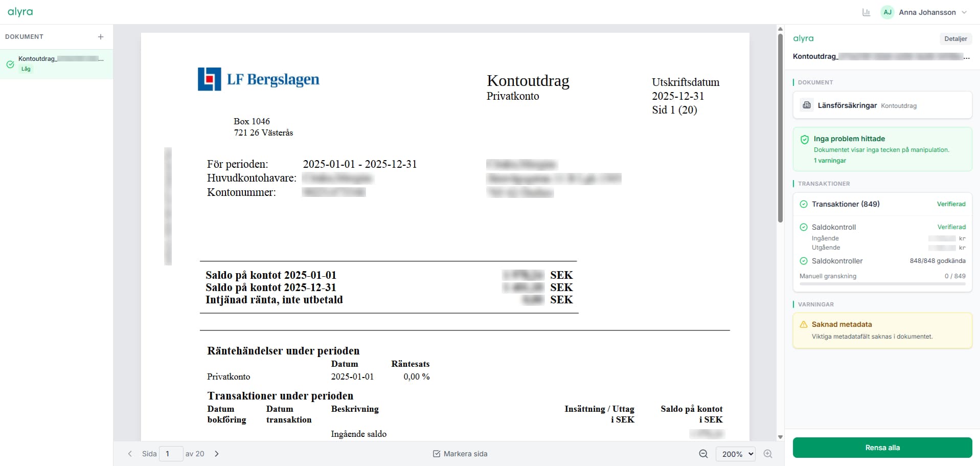Toggle the Markera sida checkbox
This screenshot has height=466, width=980.
click(436, 454)
